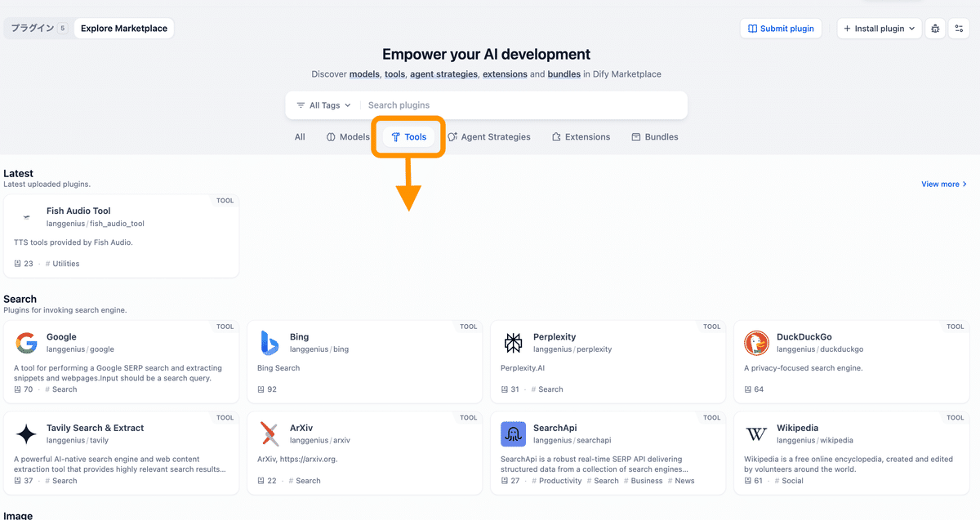The height and width of the screenshot is (520, 980).
Task: Open the plugin debug icon button
Action: coord(934,28)
